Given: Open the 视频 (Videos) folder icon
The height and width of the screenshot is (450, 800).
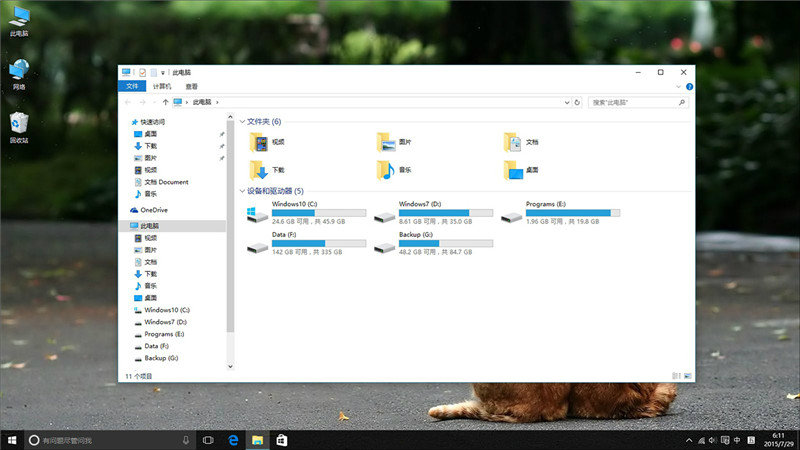Looking at the screenshot, I should point(259,142).
